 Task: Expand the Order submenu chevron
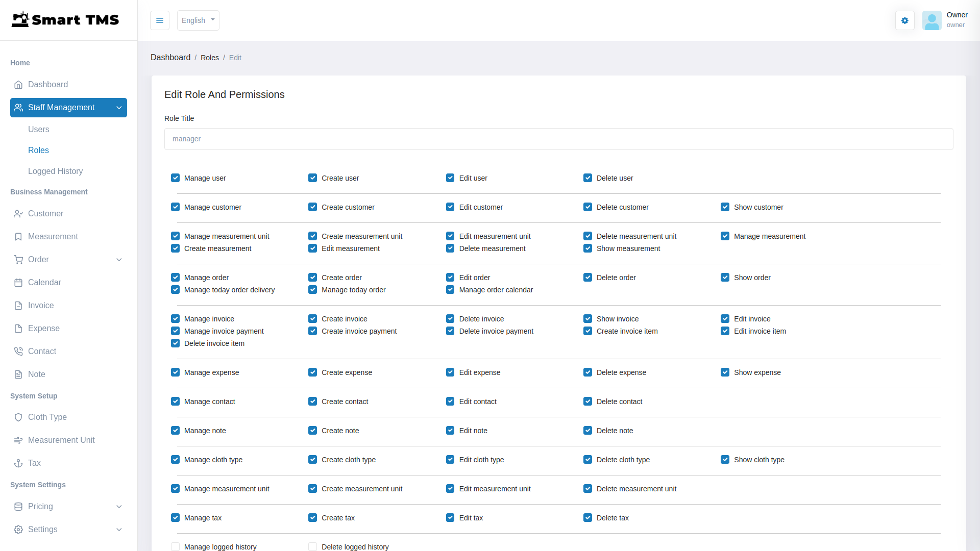pos(119,260)
